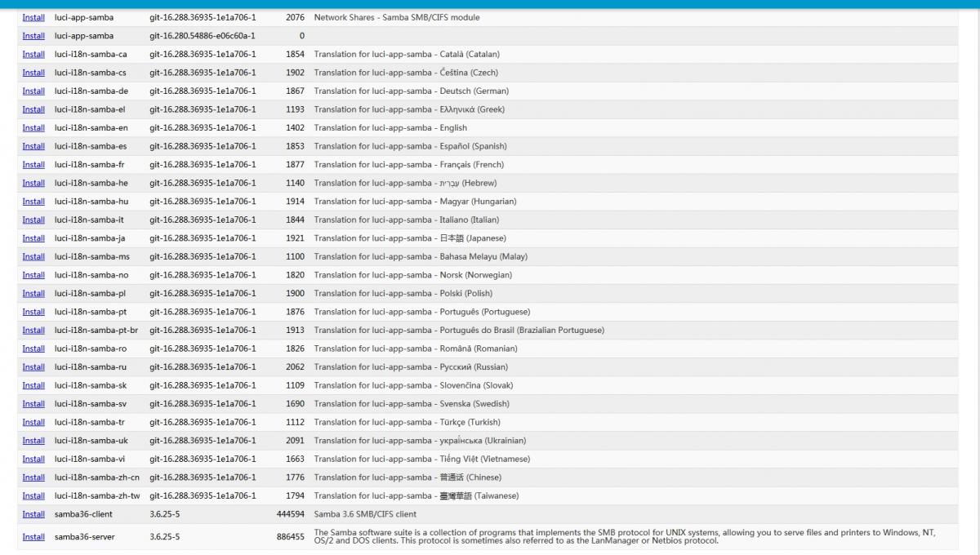Install the luci-i18n-samba-it package
Image resolution: width=980 pixels, height=555 pixels.
[33, 220]
